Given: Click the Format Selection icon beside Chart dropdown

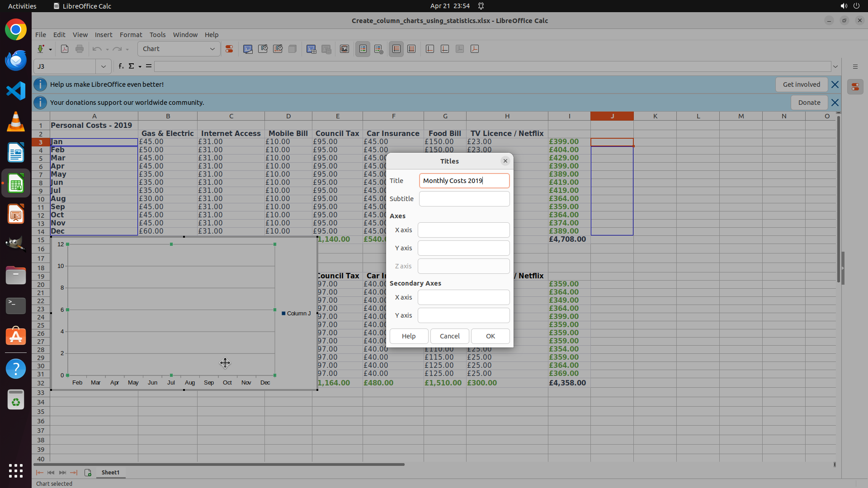Looking at the screenshot, I should click(229, 49).
